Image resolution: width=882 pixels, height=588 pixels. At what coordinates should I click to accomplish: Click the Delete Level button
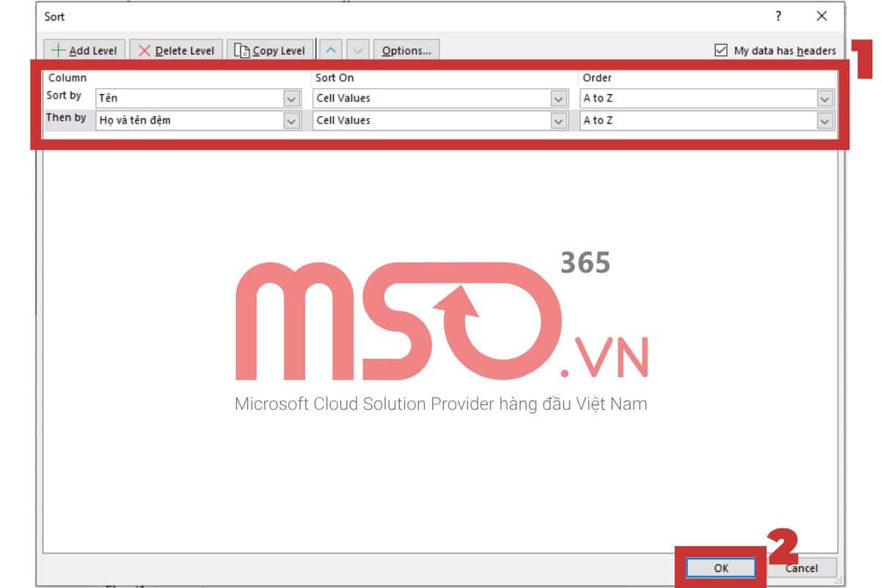point(176,51)
